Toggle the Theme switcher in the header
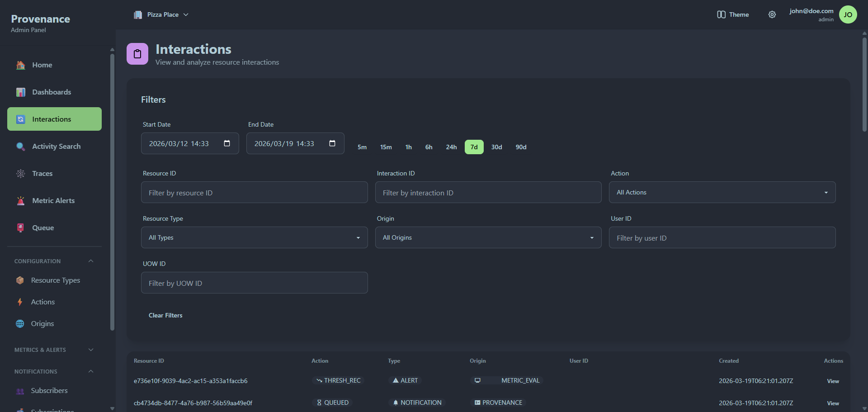This screenshot has width=868, height=412. [x=732, y=14]
